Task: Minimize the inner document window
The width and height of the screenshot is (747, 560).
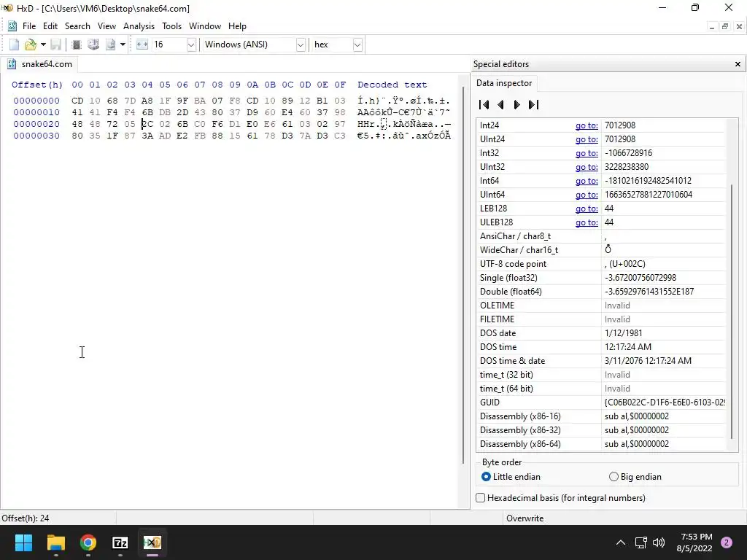Action: pos(711,27)
